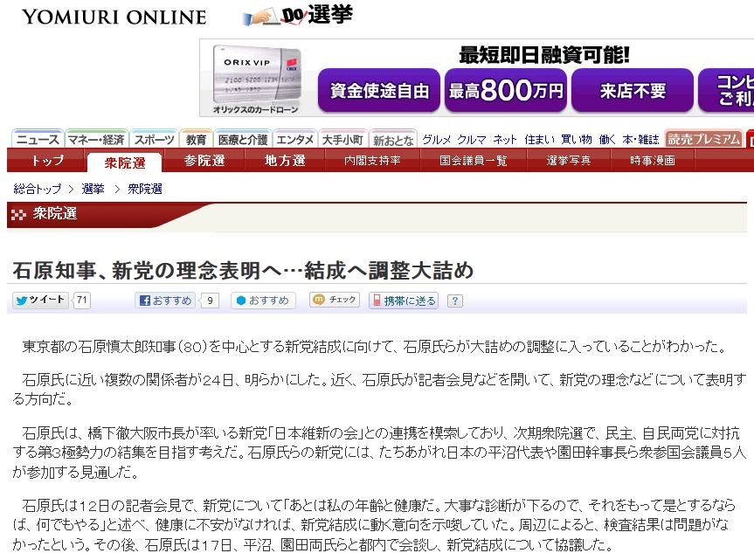Click the Facebook count 9

click(211, 301)
